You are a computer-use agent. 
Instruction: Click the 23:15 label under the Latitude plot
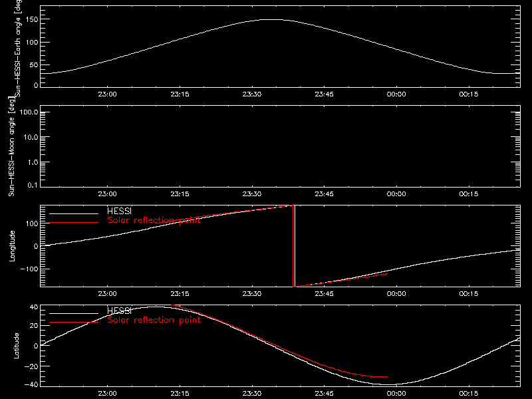[x=180, y=394]
